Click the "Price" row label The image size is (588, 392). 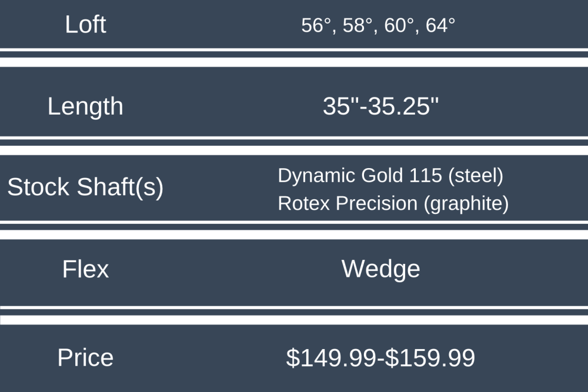[85, 357]
